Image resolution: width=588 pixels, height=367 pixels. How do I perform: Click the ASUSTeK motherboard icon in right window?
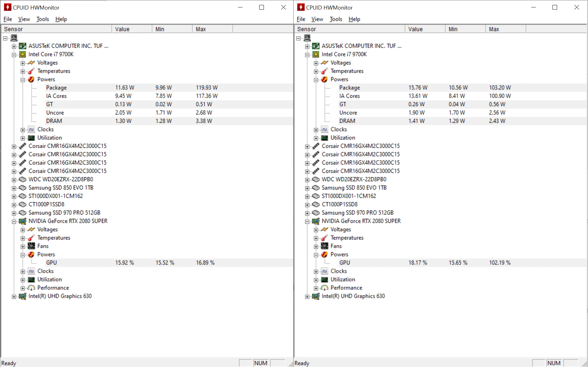coord(315,46)
